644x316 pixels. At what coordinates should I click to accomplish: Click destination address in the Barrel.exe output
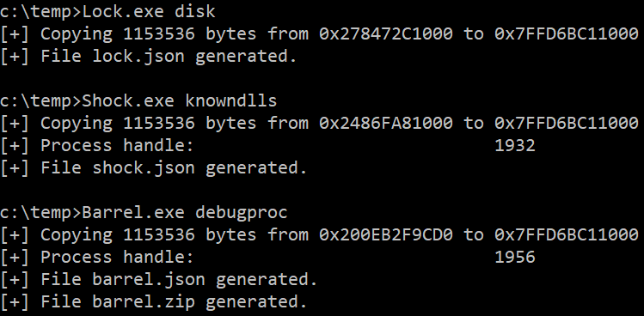click(x=567, y=234)
